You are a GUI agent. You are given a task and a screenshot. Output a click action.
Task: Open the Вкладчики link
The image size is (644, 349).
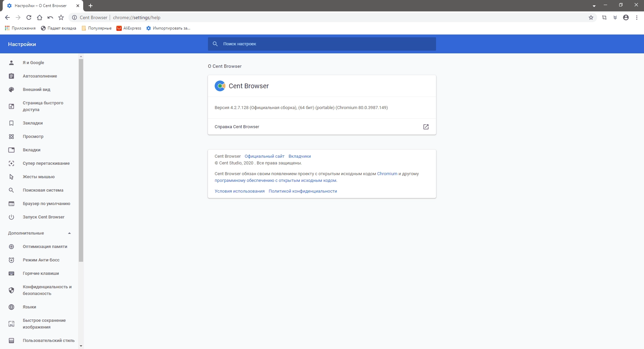point(300,156)
